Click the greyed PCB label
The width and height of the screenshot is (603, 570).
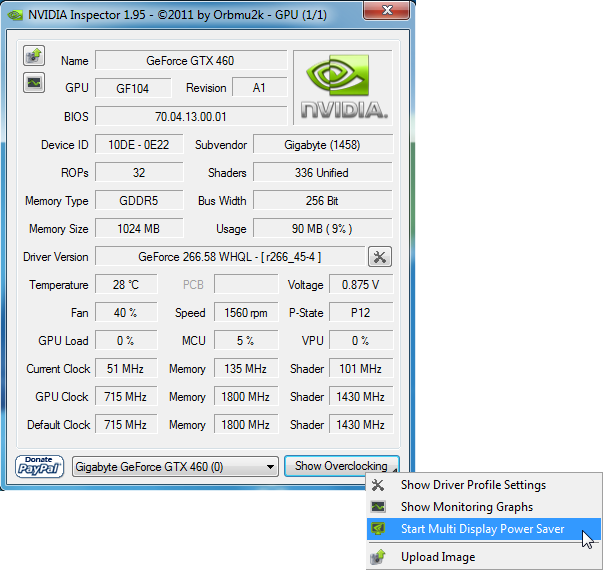(x=193, y=285)
